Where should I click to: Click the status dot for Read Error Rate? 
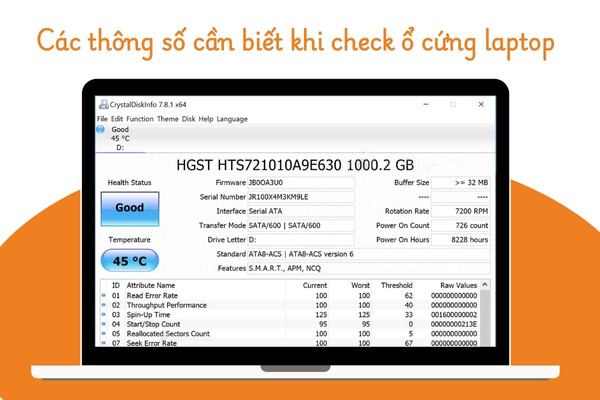tap(103, 296)
